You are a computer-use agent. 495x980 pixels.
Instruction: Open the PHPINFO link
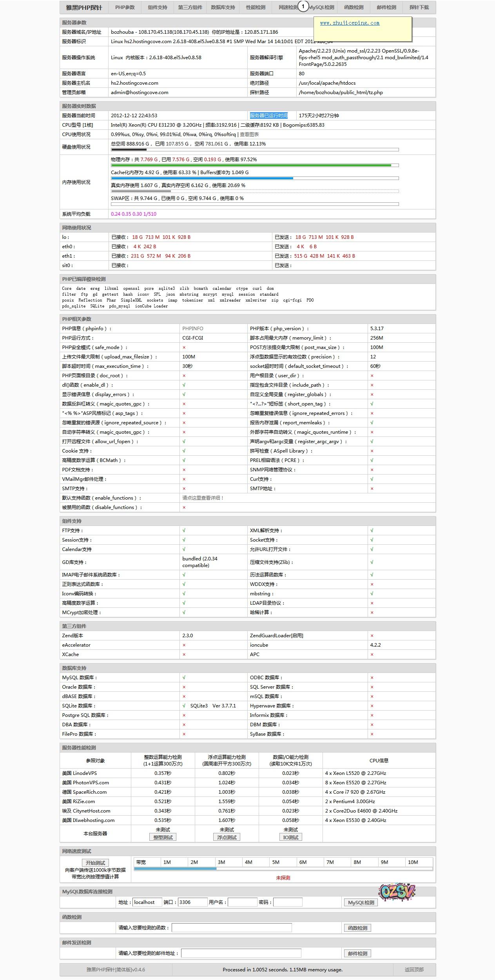tap(193, 329)
